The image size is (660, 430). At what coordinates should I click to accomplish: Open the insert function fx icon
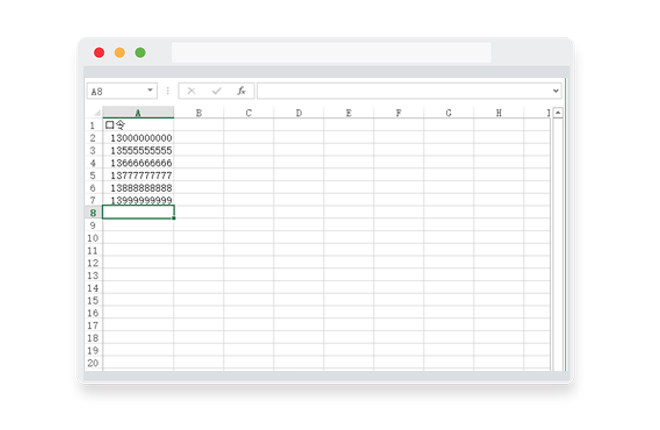241,91
